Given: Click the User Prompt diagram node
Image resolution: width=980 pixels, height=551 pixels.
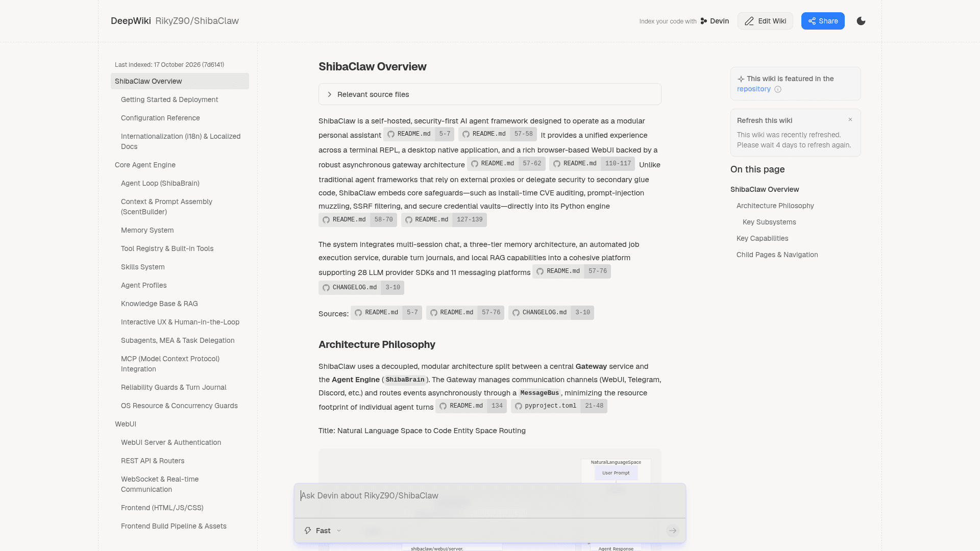Looking at the screenshot, I should (616, 473).
